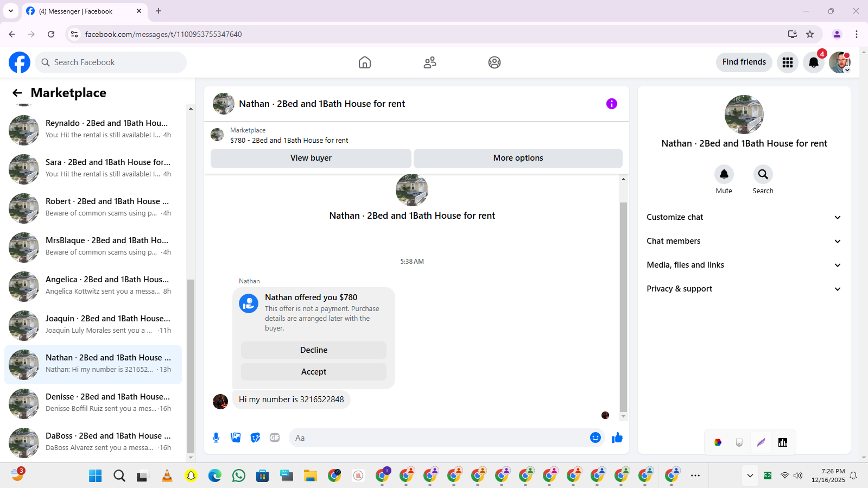Open account profile picture menu

(840, 62)
